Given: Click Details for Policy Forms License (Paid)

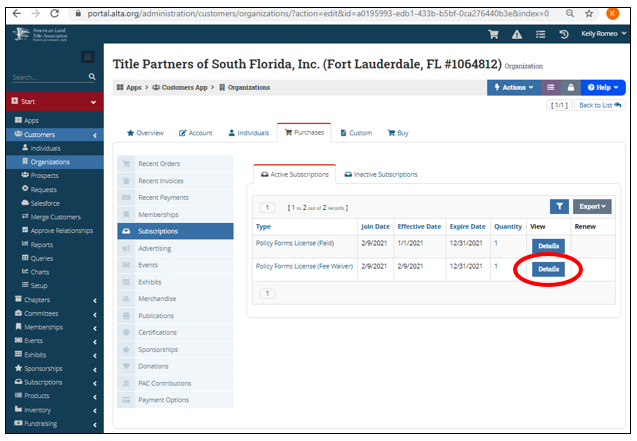Looking at the screenshot, I should point(548,246).
